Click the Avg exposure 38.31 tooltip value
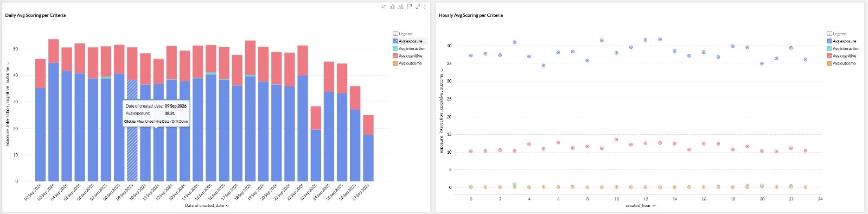 click(170, 114)
